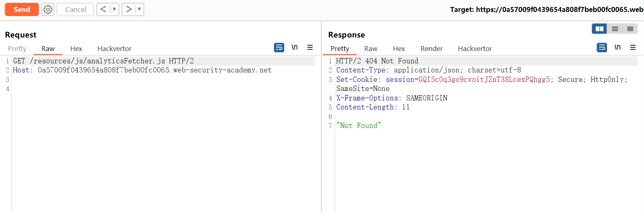Switch to the Request Hex tab
Screen dimensions: 644x212
pos(76,49)
